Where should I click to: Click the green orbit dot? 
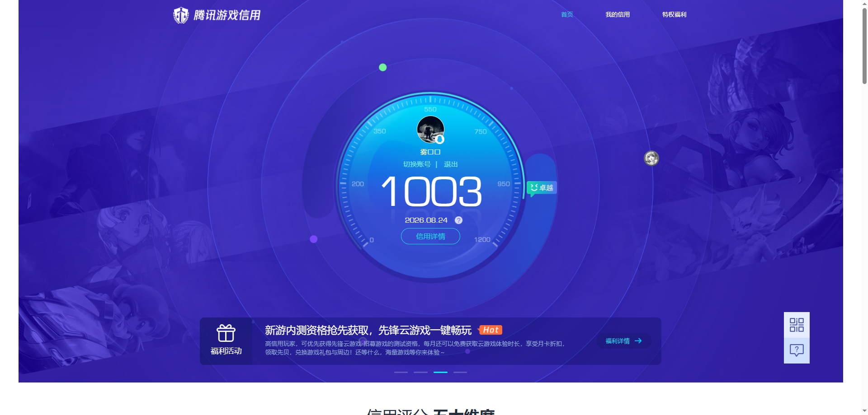pos(383,67)
